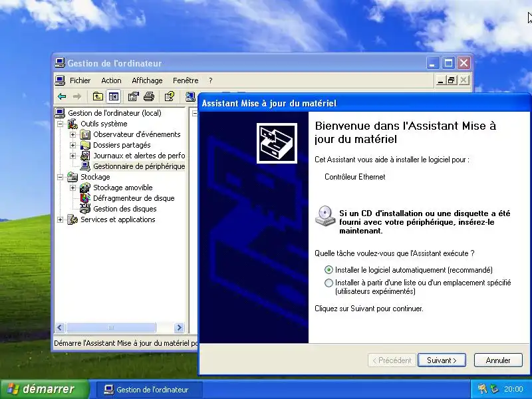Minimize the inner MDI window in menu bar
The width and height of the screenshot is (532, 399).
[x=440, y=80]
